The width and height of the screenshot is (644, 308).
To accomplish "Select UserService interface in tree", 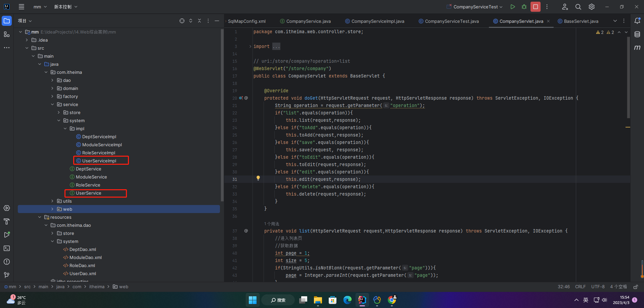I will tap(85, 193).
